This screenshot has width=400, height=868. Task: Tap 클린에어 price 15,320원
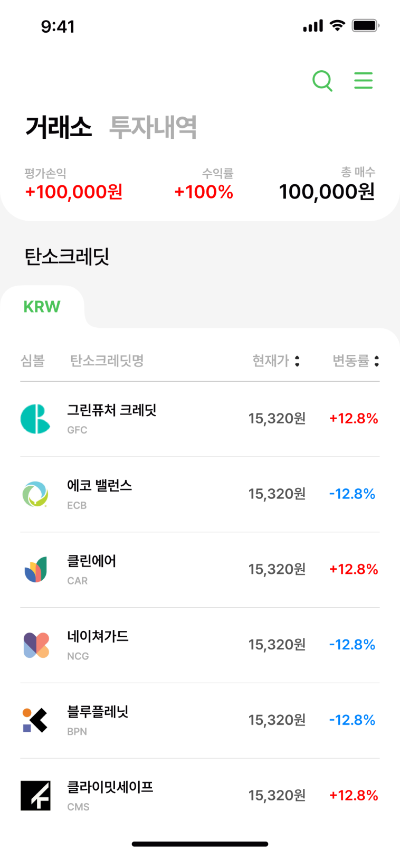(x=277, y=570)
